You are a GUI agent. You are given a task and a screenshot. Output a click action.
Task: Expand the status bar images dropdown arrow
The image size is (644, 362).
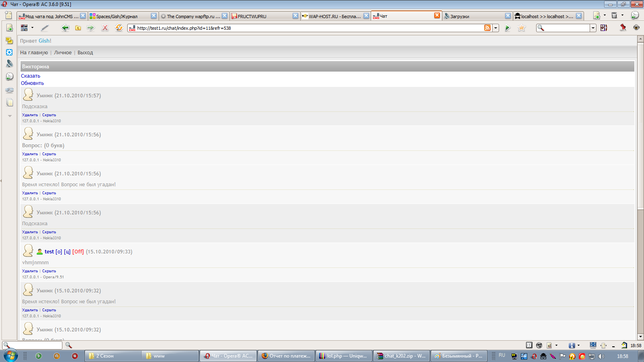pyautogui.click(x=556, y=345)
